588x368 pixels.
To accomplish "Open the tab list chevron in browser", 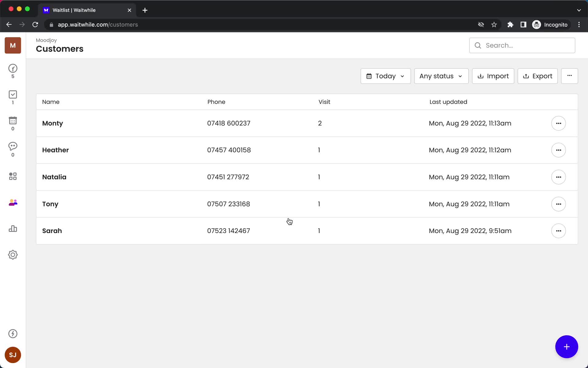I will [579, 10].
